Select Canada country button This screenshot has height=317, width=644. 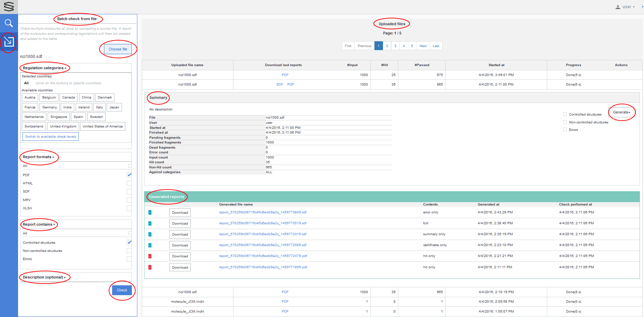(68, 97)
